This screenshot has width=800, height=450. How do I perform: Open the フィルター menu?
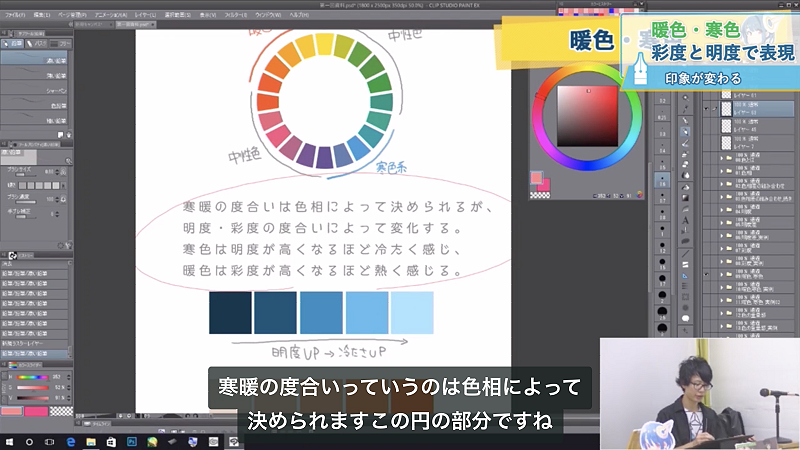(236, 15)
